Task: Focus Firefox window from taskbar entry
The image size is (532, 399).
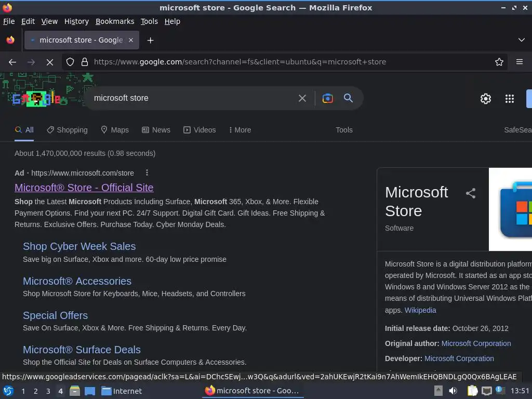Action: tap(252, 391)
